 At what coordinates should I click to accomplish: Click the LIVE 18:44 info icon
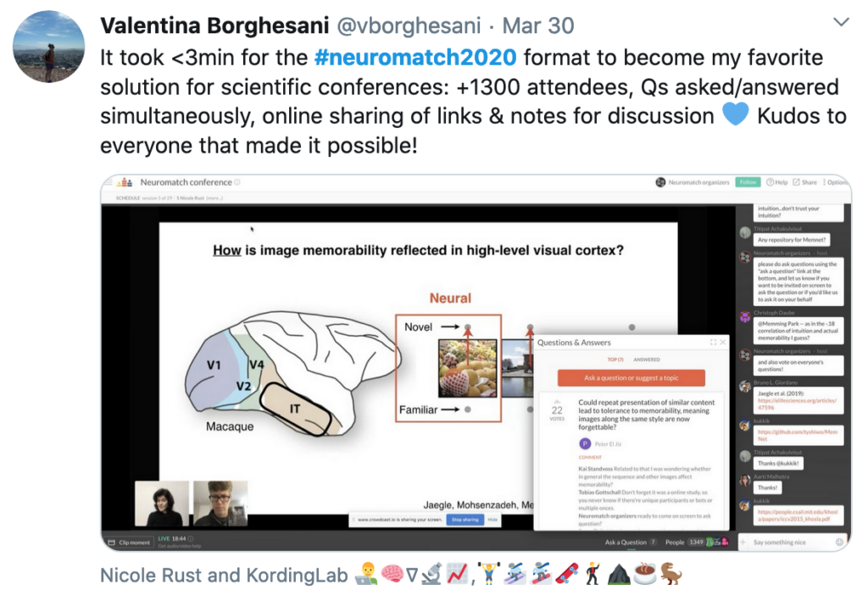[191, 538]
